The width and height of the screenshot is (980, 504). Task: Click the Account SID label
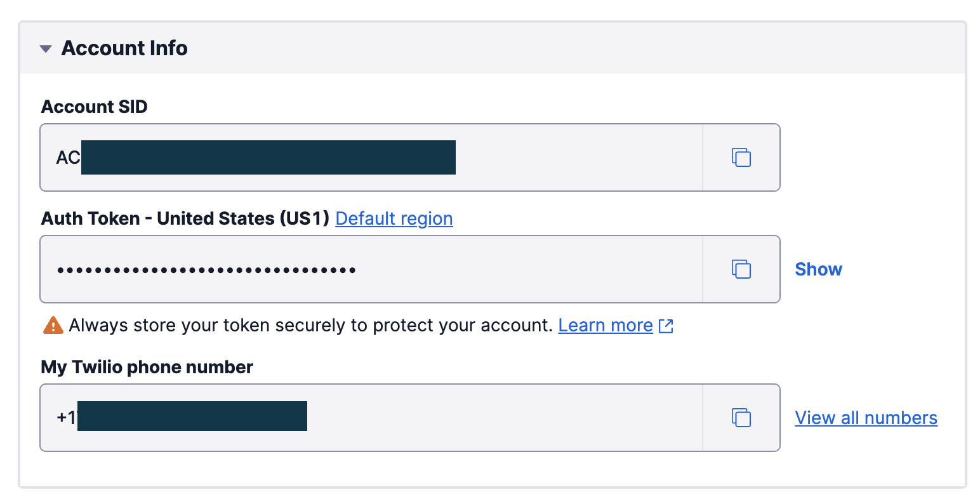pos(94,107)
